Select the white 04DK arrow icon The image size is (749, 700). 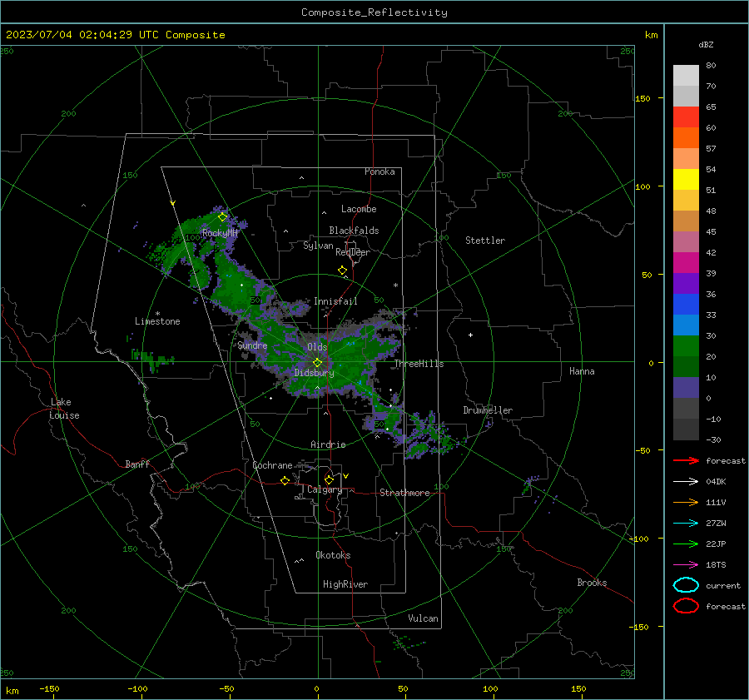[686, 482]
